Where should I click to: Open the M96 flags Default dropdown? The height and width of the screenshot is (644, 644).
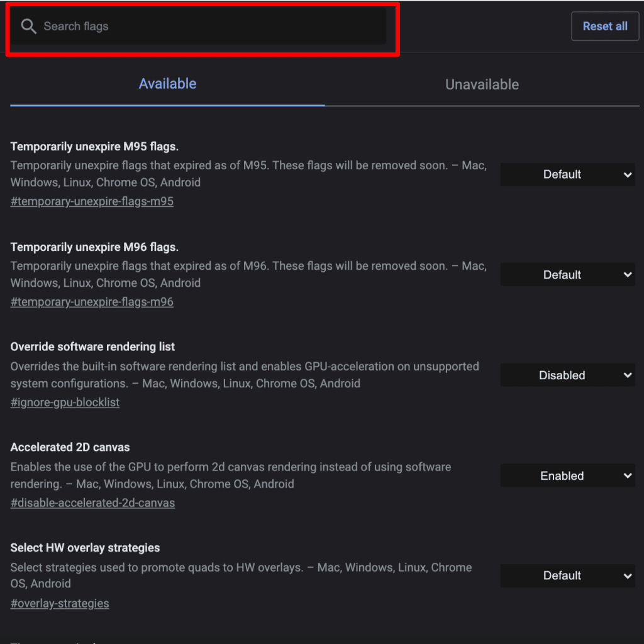point(567,275)
